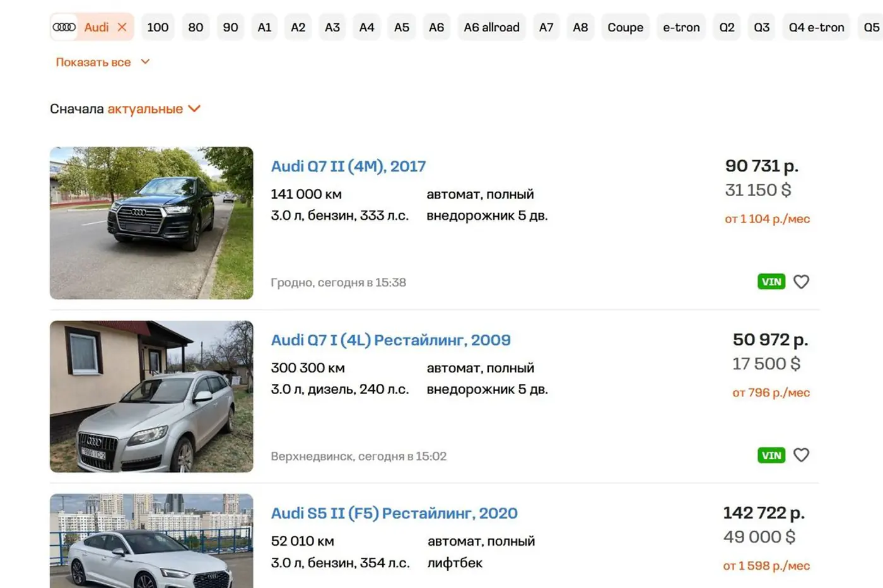Filter by model A3

332,27
